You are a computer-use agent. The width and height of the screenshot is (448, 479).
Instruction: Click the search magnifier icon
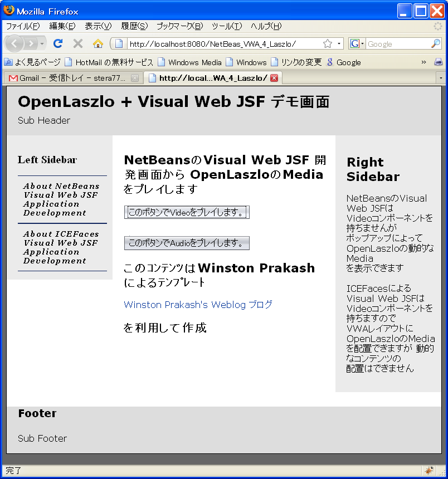click(x=436, y=43)
